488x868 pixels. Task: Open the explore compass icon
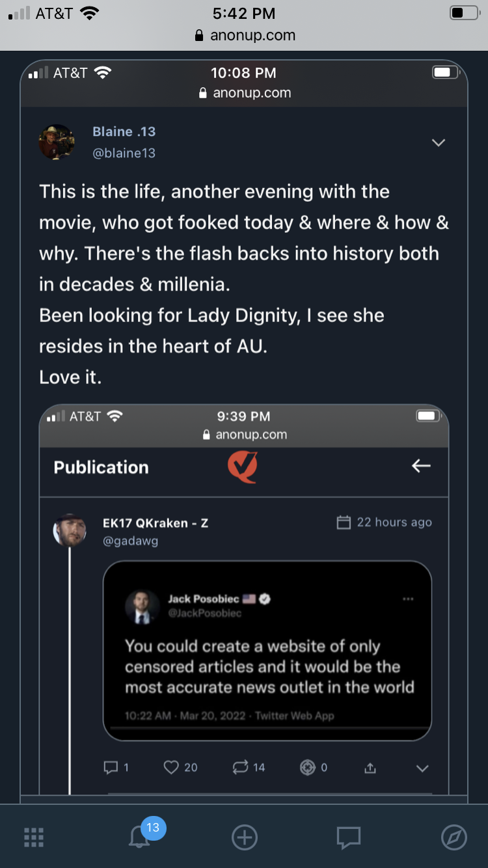click(454, 837)
